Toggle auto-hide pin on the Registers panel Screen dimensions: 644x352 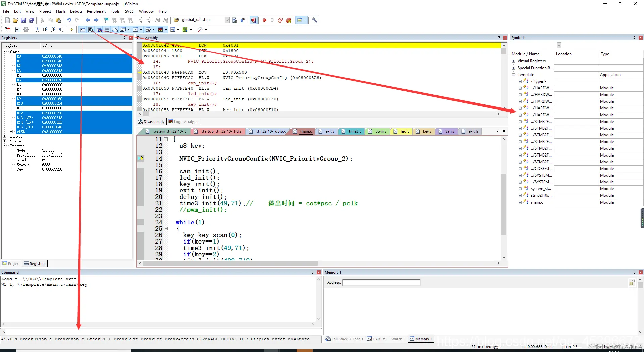125,38
